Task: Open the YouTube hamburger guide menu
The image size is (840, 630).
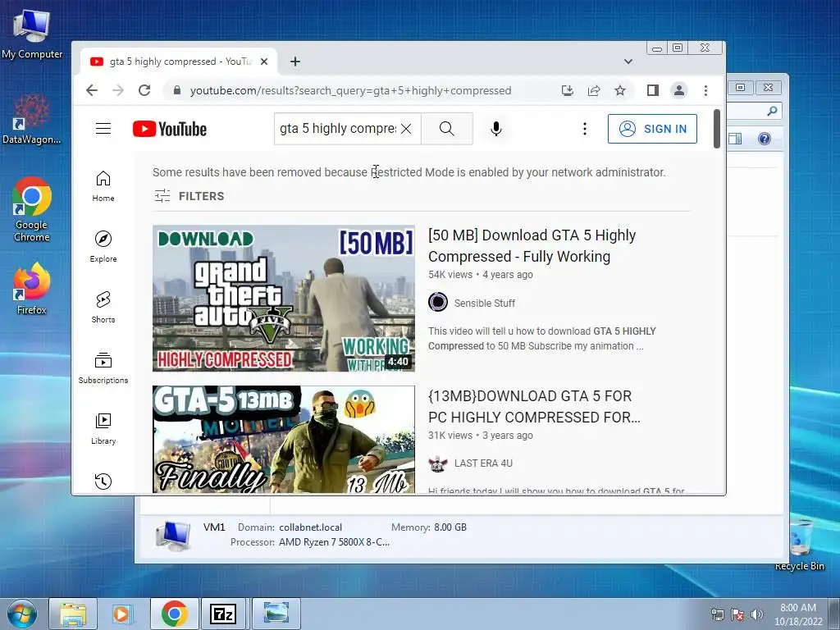Action: [103, 129]
